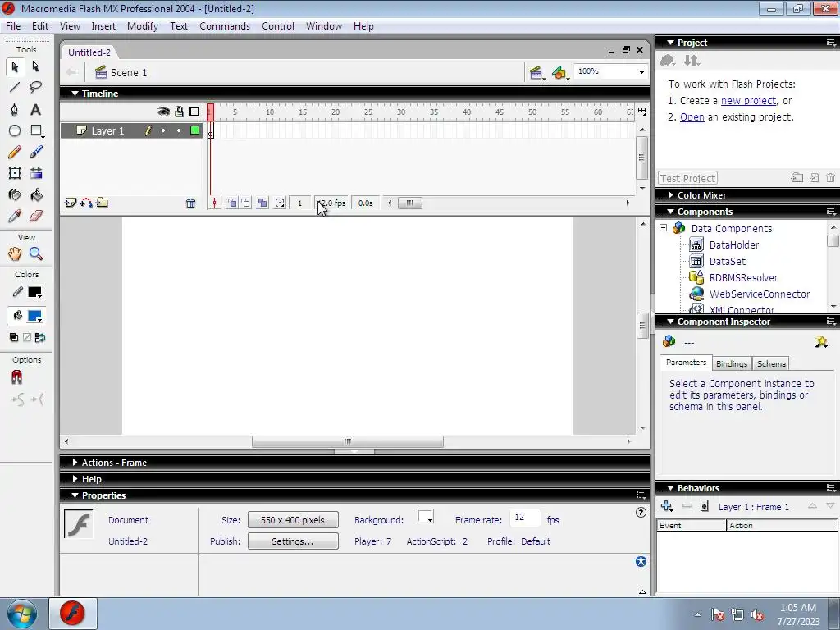The height and width of the screenshot is (630, 840).
Task: Select the Text tool
Action: pos(35,109)
